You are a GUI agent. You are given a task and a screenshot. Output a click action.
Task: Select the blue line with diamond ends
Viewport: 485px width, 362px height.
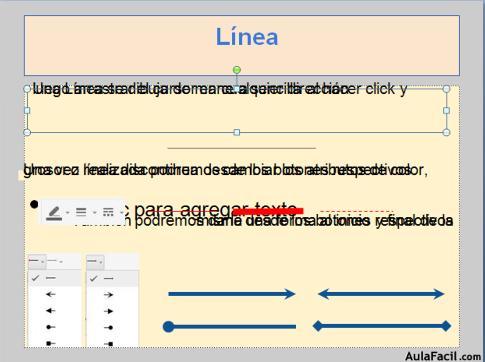pyautogui.click(x=382, y=326)
